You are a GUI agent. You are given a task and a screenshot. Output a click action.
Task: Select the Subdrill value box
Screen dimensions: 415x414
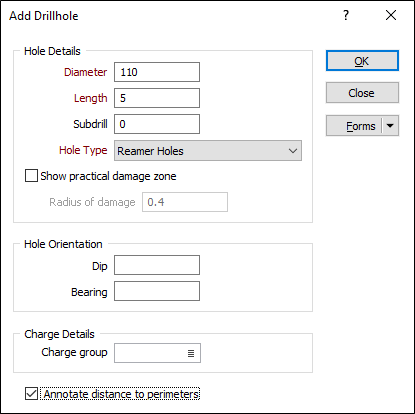pyautogui.click(x=157, y=124)
